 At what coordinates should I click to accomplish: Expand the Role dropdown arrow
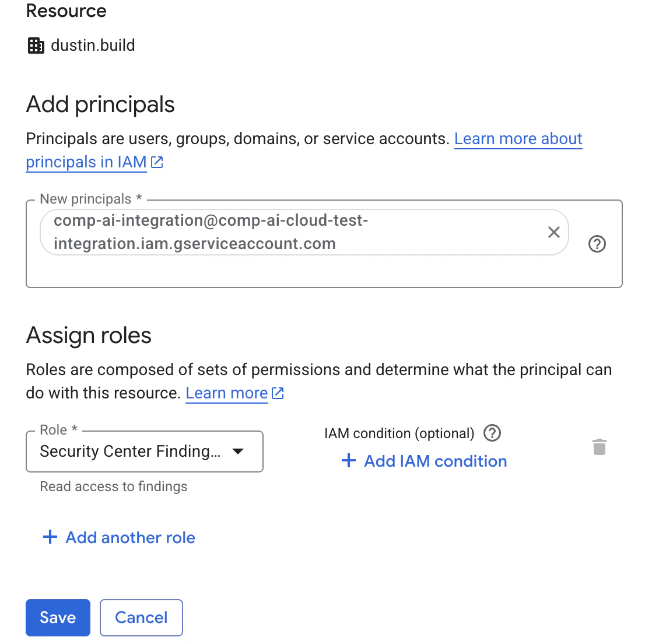[x=238, y=452]
